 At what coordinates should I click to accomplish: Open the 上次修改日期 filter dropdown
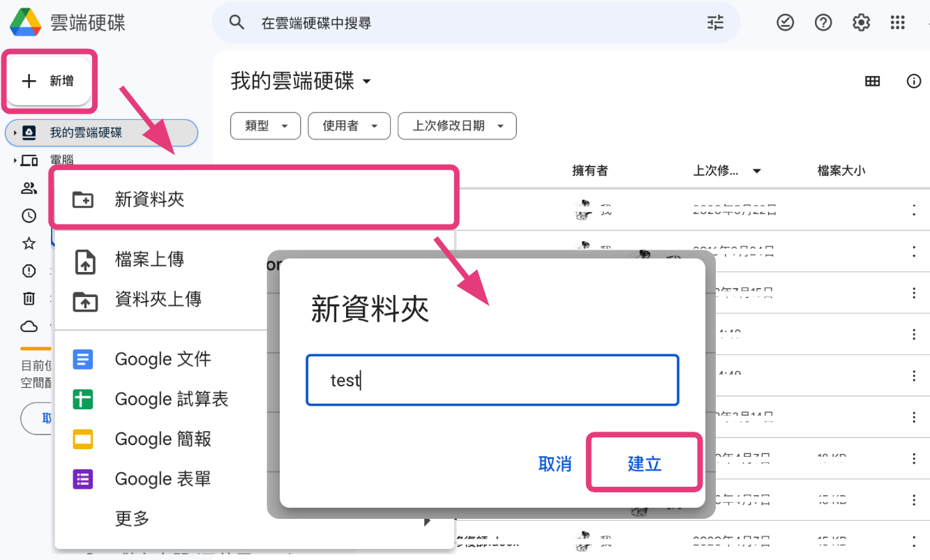click(x=457, y=126)
